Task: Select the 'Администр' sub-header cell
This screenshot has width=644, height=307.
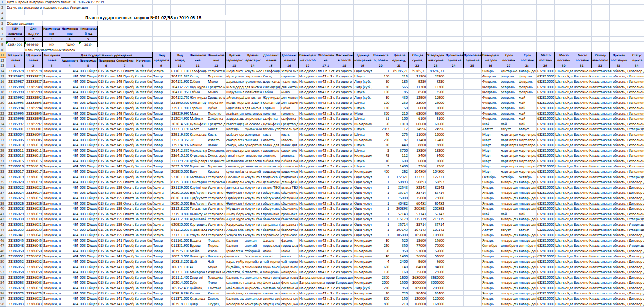Action: (70, 61)
